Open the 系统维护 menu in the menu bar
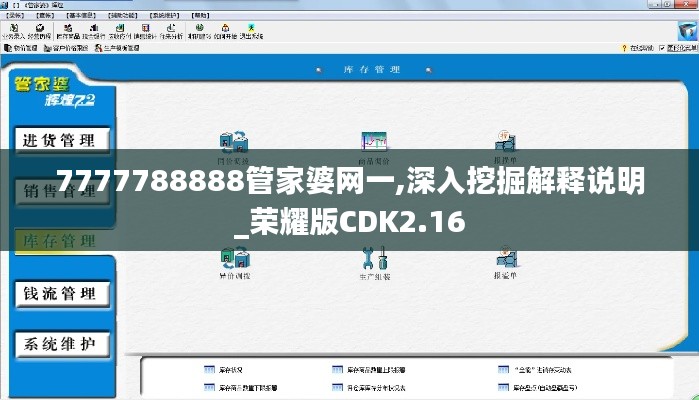This screenshot has width=699, height=400. 164,15
